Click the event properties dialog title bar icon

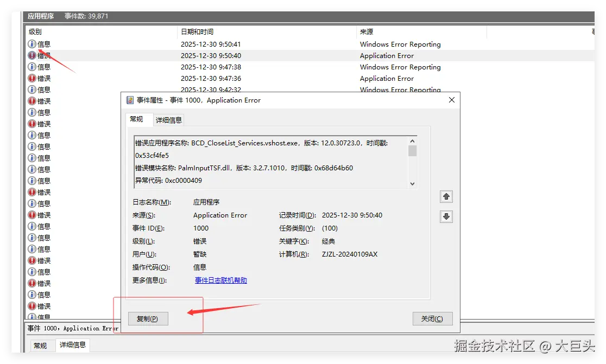(129, 100)
